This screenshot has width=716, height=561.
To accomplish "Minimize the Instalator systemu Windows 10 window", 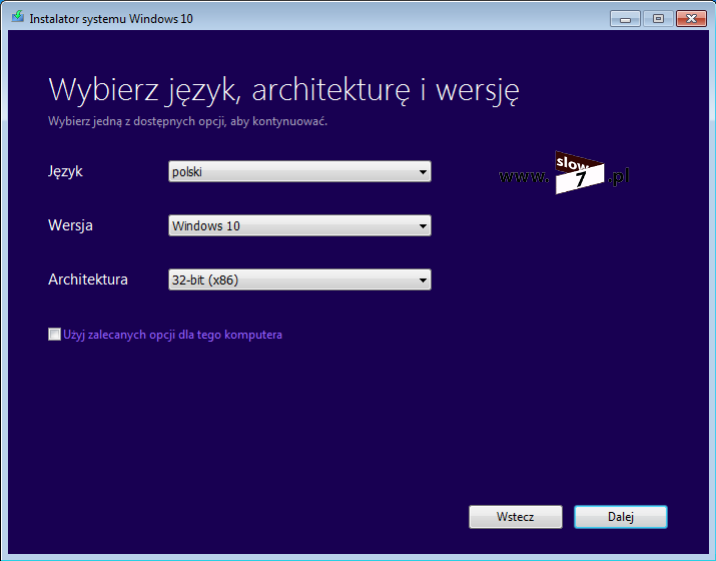I will point(625,19).
